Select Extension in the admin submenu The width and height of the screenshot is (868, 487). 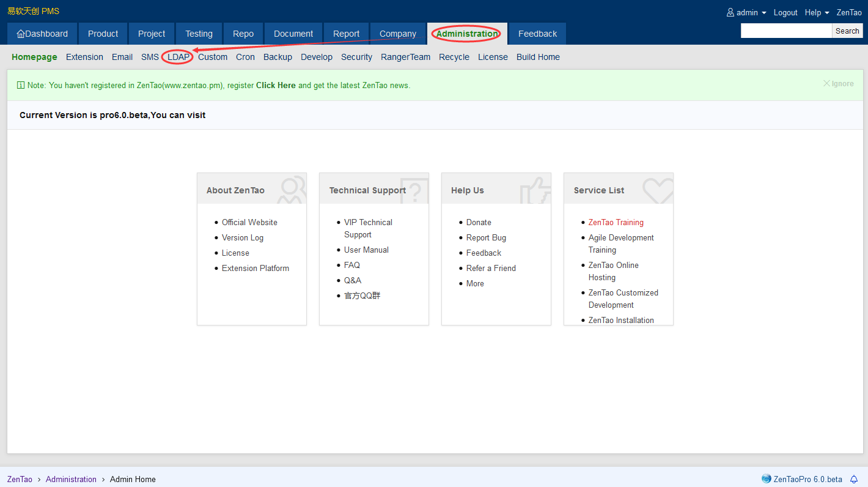click(x=84, y=57)
